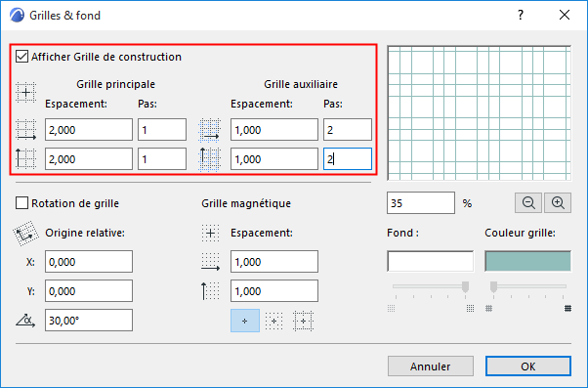This screenshot has width=588, height=388.
Task: Click the Grille principale heading
Action: click(x=116, y=84)
